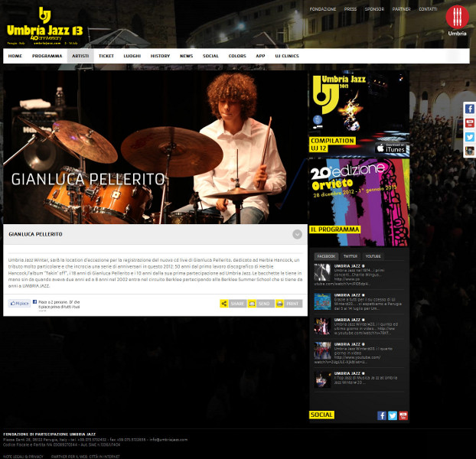Click the Gianluca Pellerito drummer photo

[155, 147]
